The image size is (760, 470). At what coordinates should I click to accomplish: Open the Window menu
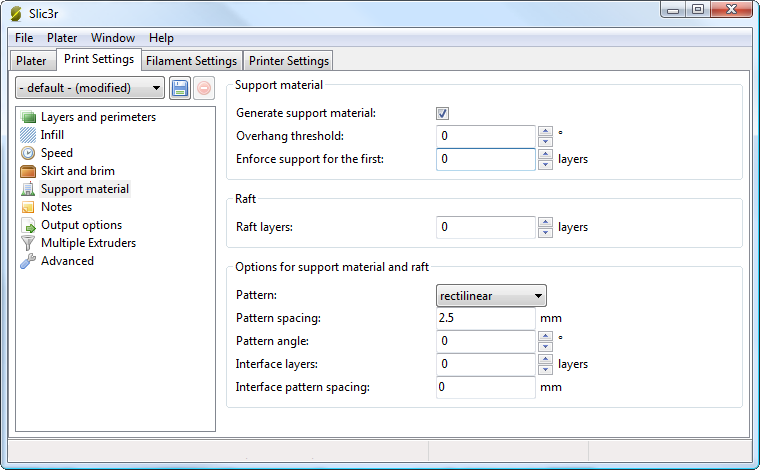(x=113, y=38)
